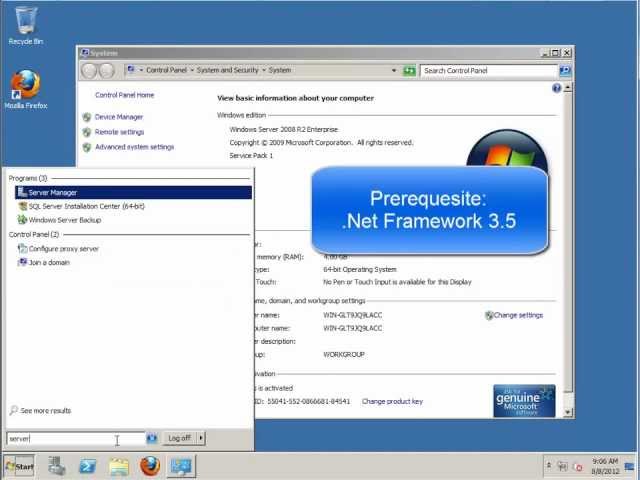Expand the Log off options arrow
This screenshot has width=640, height=480.
pos(201,438)
